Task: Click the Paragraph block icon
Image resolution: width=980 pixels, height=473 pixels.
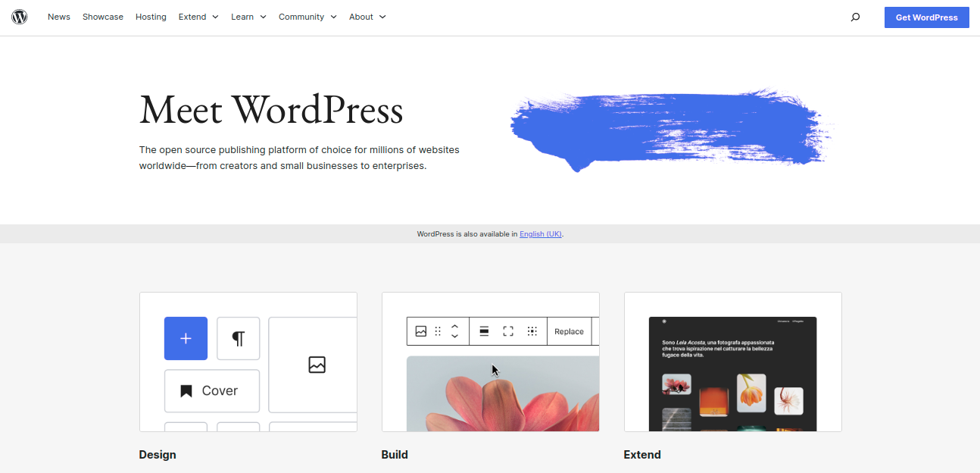Action: tap(238, 338)
